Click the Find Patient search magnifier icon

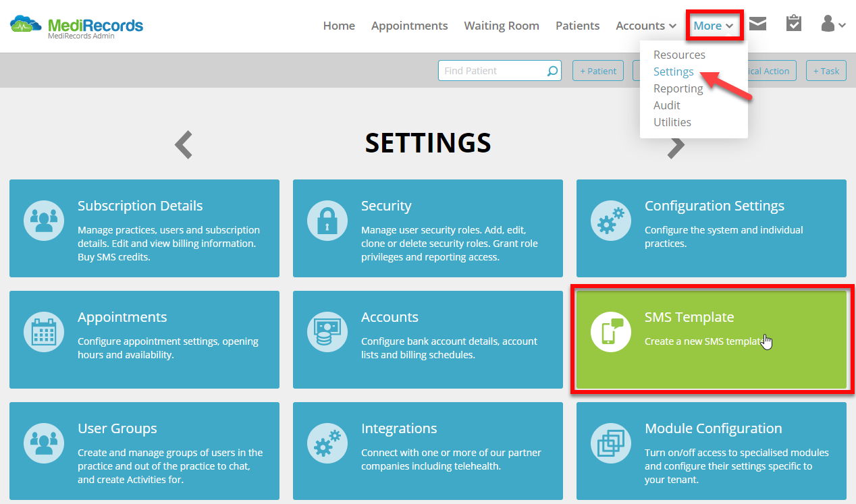click(x=552, y=71)
